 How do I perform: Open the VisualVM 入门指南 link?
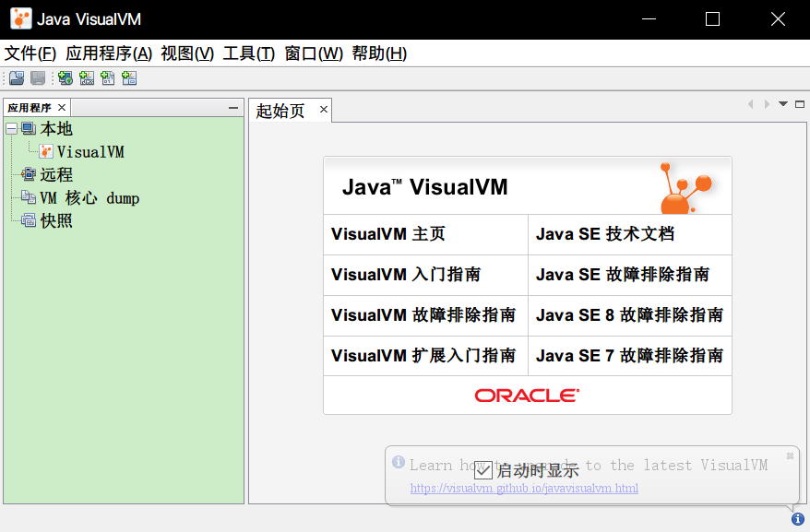[x=405, y=275]
